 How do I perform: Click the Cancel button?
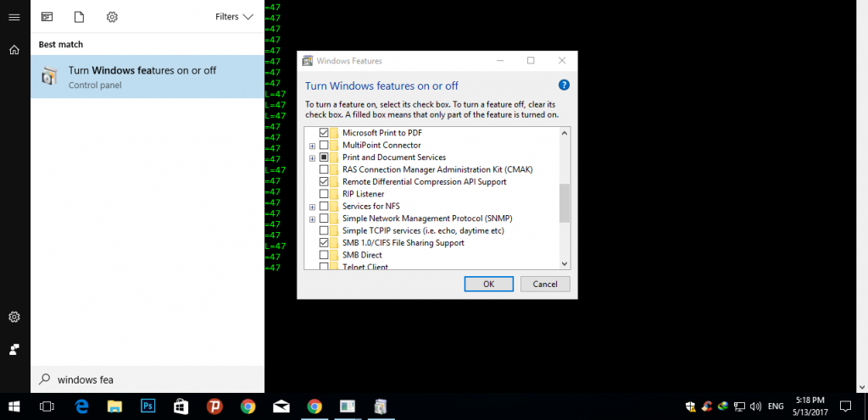pyautogui.click(x=545, y=284)
